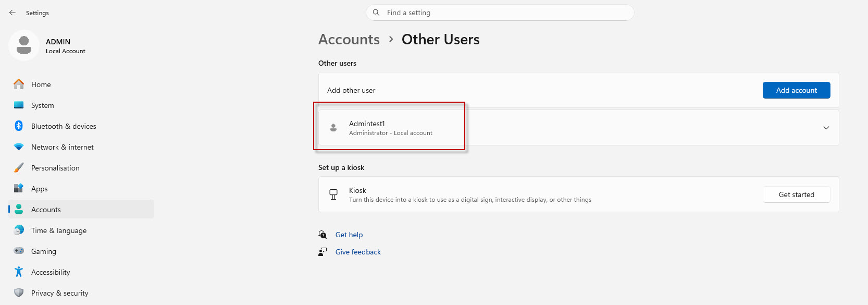868x305 pixels.
Task: Open Accessibility settings
Action: pos(81,272)
